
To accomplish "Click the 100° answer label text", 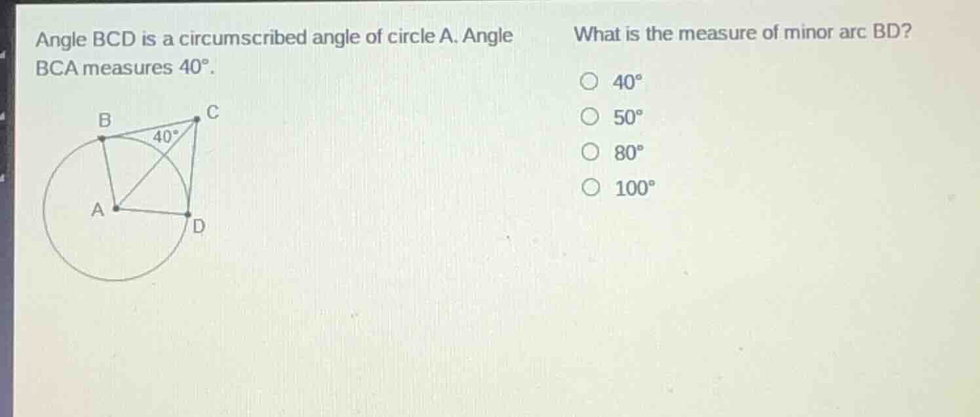I will [x=634, y=188].
